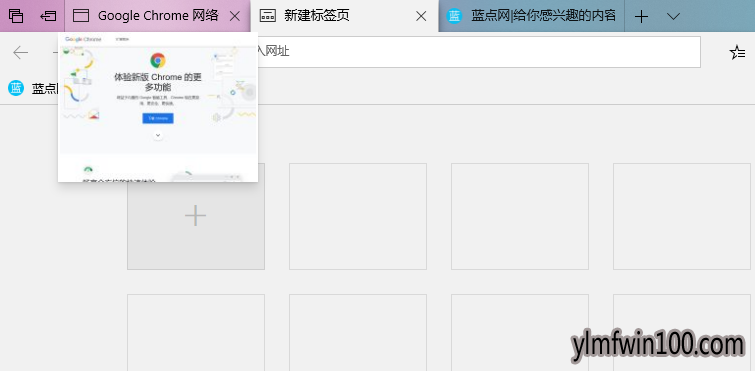Select the 新建标签页 tab
Viewport: 755px width, 371px height.
coord(345,16)
